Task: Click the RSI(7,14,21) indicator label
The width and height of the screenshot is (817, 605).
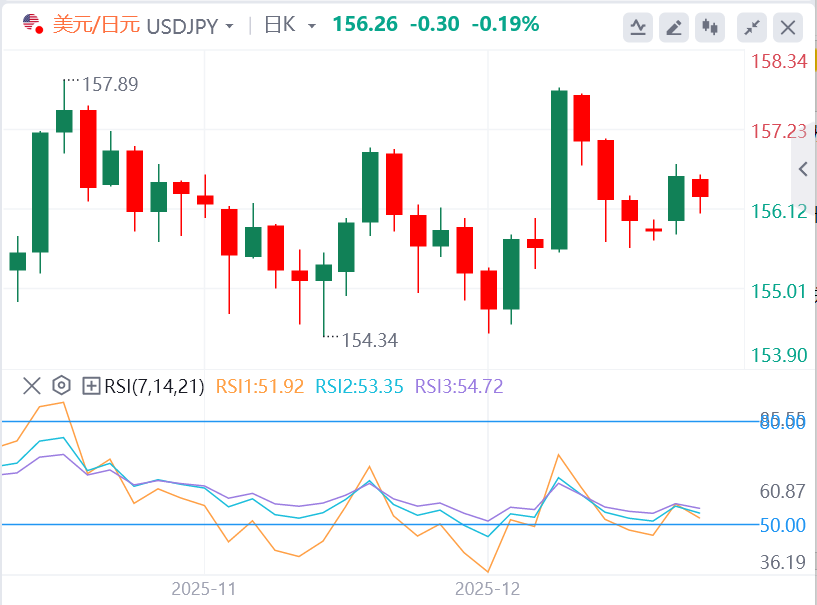Action: [x=155, y=386]
